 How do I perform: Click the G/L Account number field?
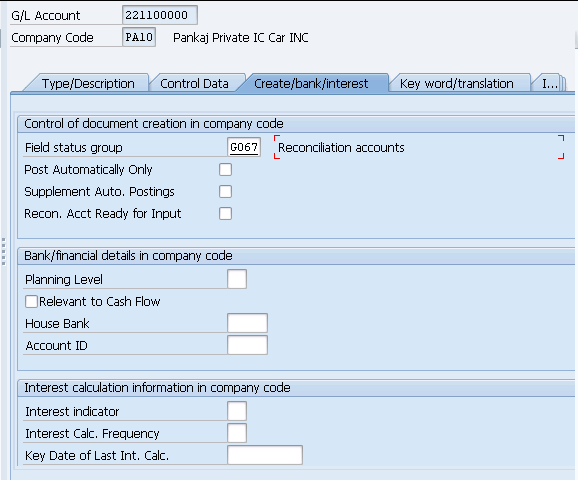[160, 15]
